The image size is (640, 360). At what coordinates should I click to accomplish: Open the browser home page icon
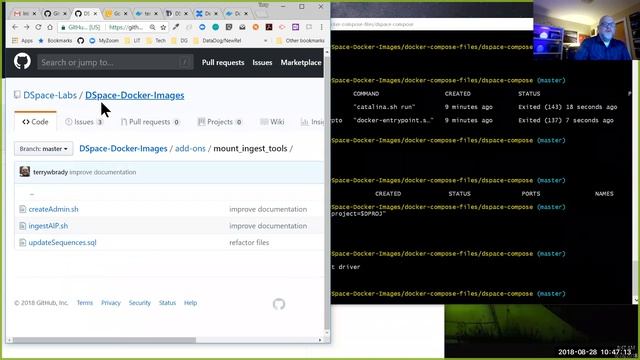(x=50, y=27)
